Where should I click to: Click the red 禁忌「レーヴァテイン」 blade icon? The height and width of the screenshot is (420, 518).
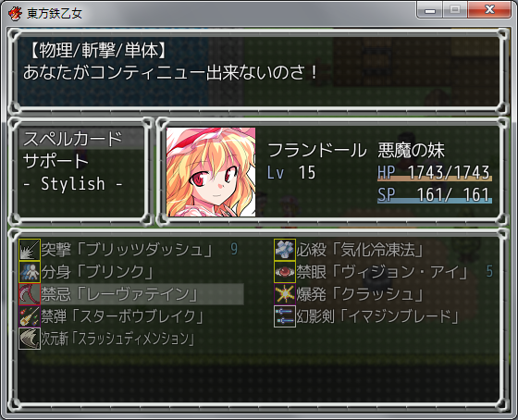30,294
